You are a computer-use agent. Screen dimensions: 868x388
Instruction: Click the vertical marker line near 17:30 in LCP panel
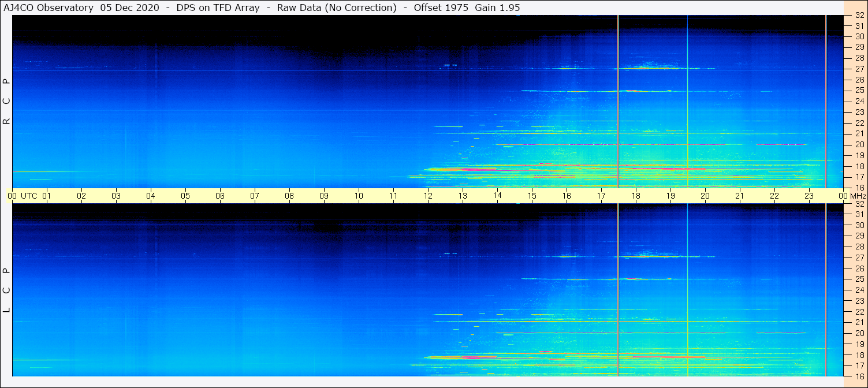tap(618, 290)
